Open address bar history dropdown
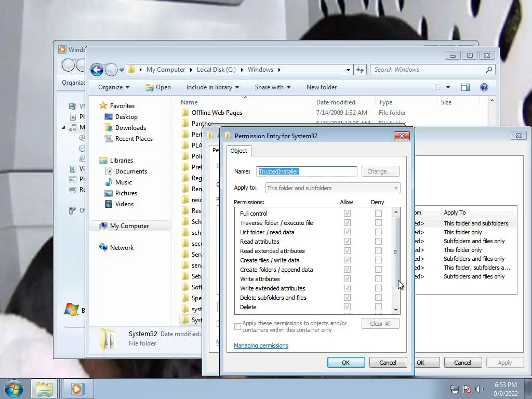532x399 pixels. click(x=348, y=70)
